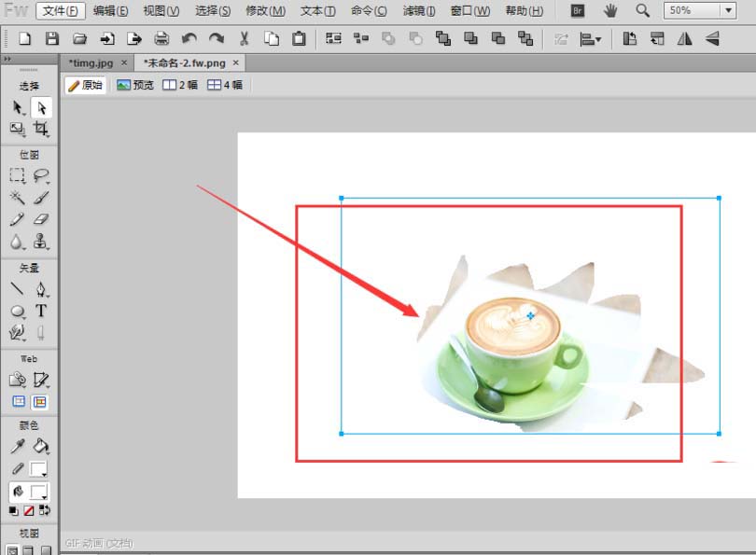The height and width of the screenshot is (555, 756).
Task: Pick the Eraser tool
Action: [40, 219]
